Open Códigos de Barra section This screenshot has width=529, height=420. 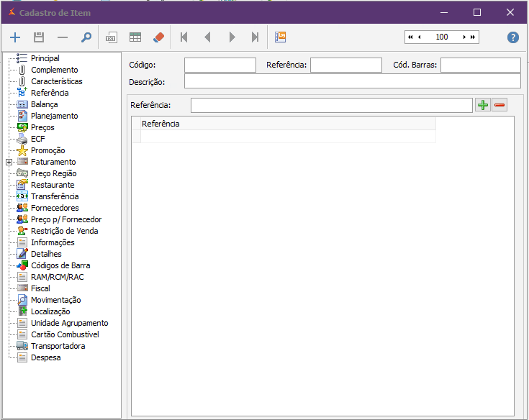(x=60, y=265)
